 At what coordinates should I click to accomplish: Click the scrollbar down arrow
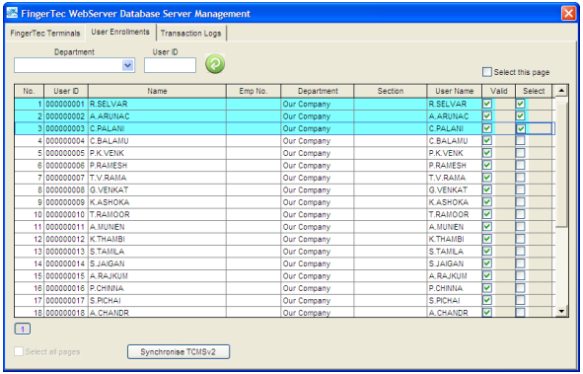[x=561, y=312]
